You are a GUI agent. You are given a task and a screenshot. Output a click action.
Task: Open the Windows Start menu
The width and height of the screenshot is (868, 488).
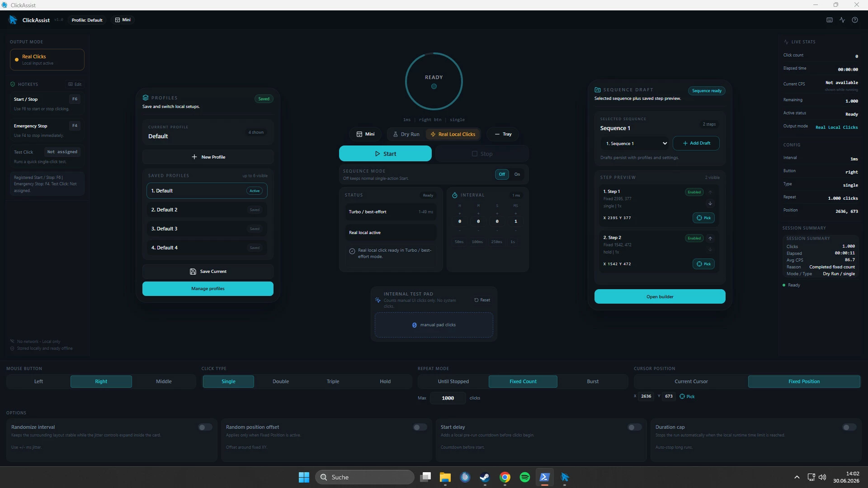tap(304, 477)
